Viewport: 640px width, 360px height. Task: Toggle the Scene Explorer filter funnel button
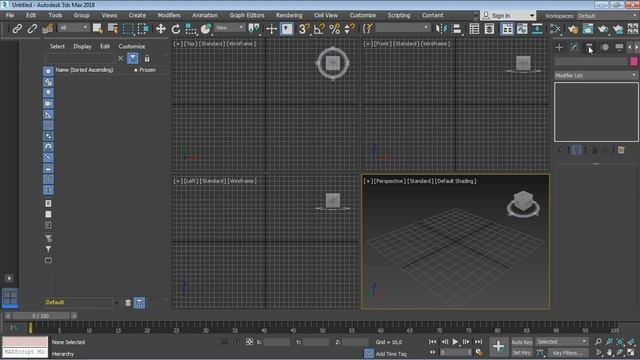[133, 58]
